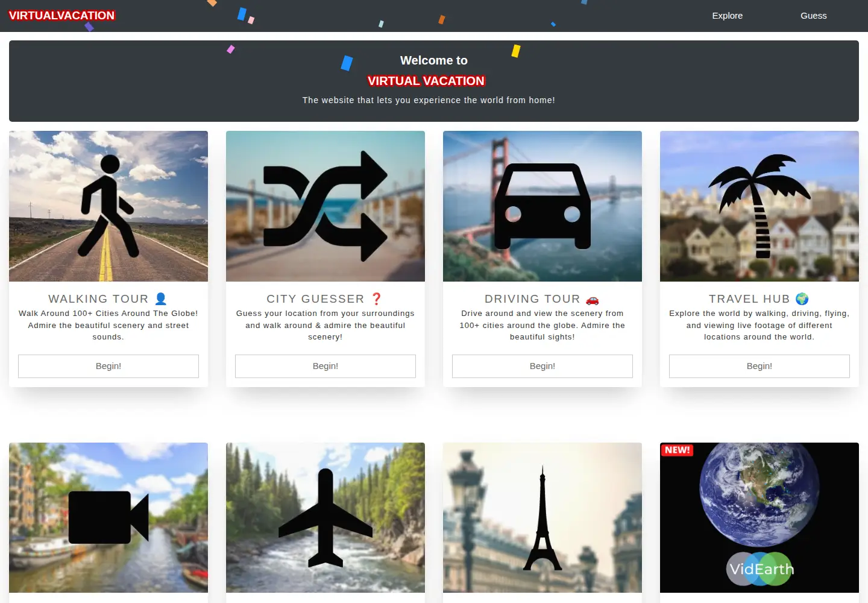Open the Explore menu item
The image size is (868, 603).
tap(728, 16)
